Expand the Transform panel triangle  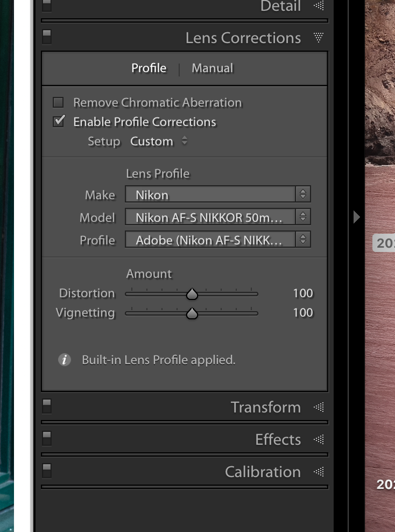click(x=319, y=407)
